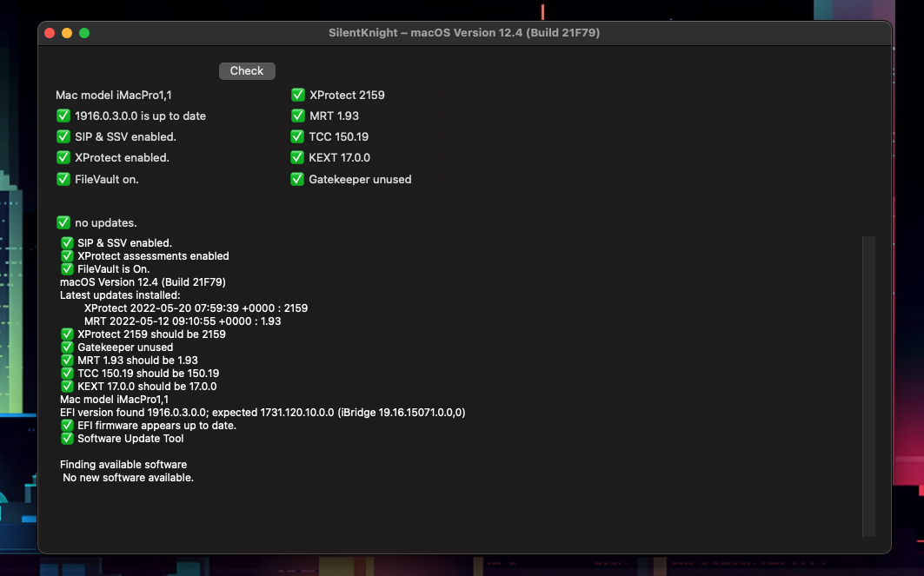
Task: Click the yellow minimize window button
Action: 67,33
